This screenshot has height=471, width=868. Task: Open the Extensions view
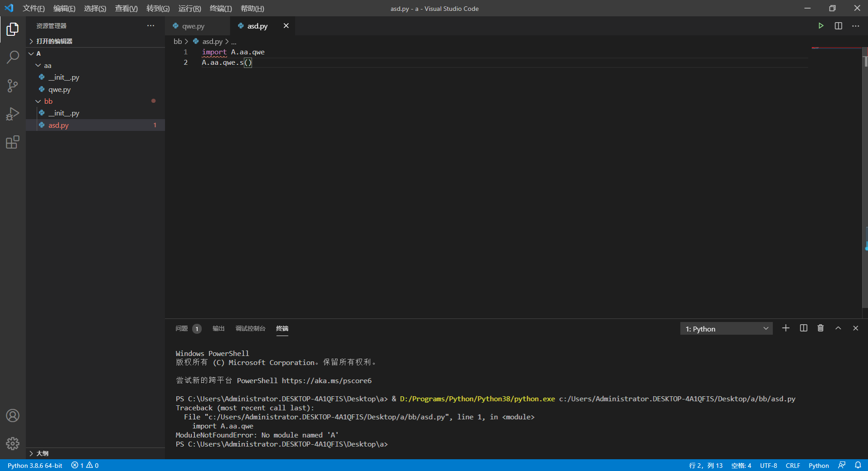coord(13,142)
